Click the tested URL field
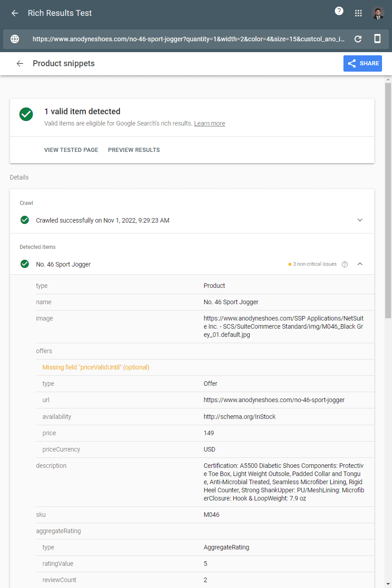 [x=189, y=39]
